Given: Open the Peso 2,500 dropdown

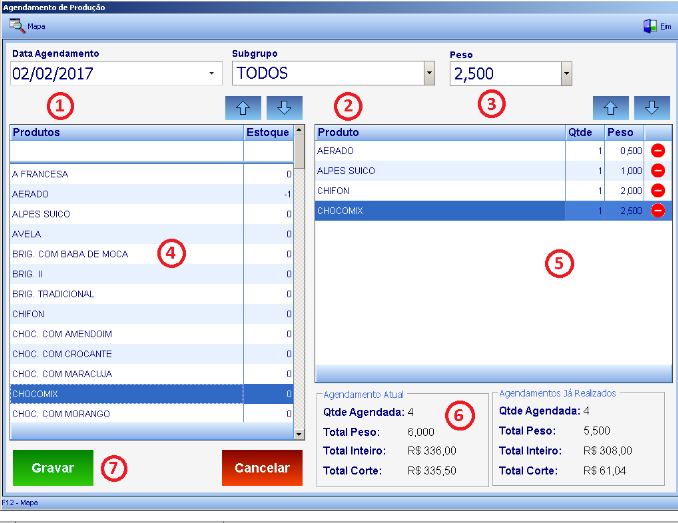Looking at the screenshot, I should click(566, 73).
